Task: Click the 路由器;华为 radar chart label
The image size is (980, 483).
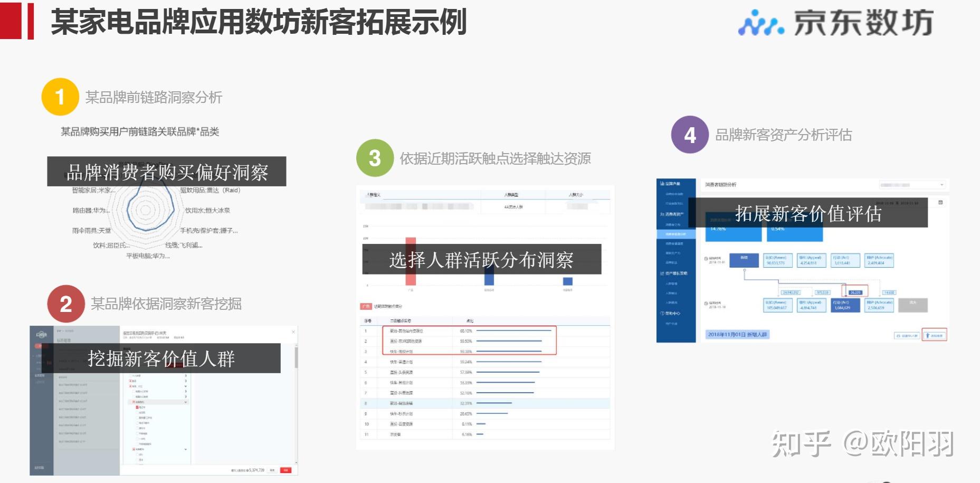Action: coord(91,210)
